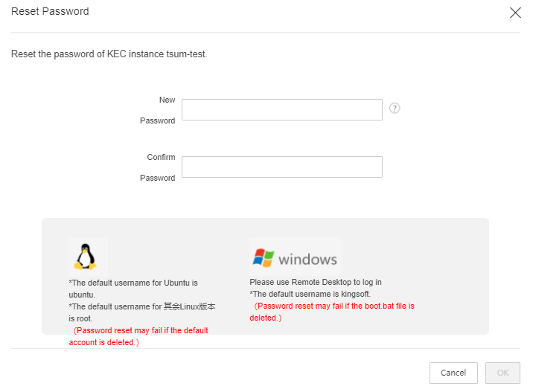This screenshot has height=392, width=533.
Task: Click the 'Reset Password' dialog title
Action: click(50, 11)
